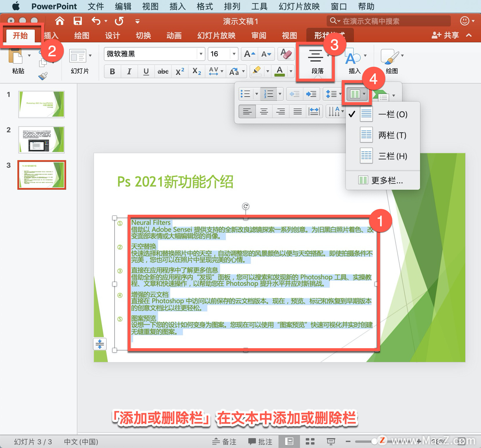Select 一栏 (O) column option

coord(383,114)
